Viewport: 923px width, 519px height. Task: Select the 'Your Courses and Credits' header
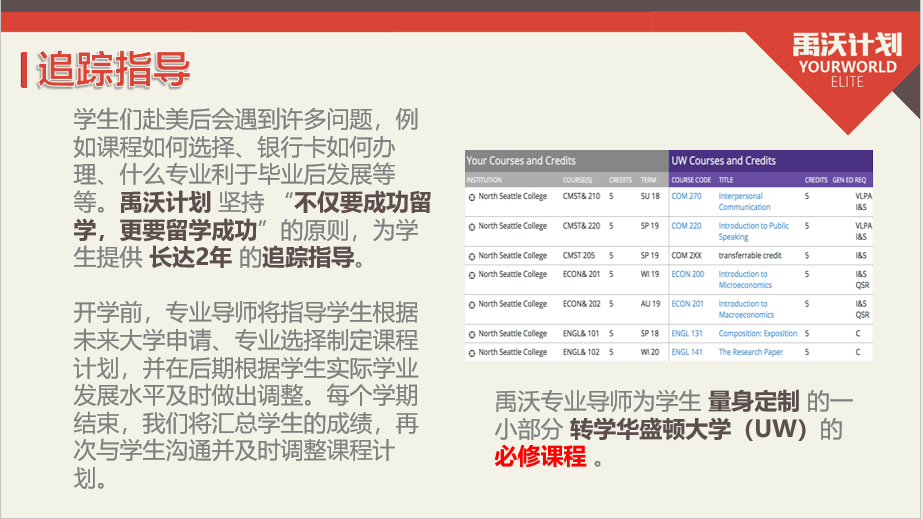coord(521,160)
